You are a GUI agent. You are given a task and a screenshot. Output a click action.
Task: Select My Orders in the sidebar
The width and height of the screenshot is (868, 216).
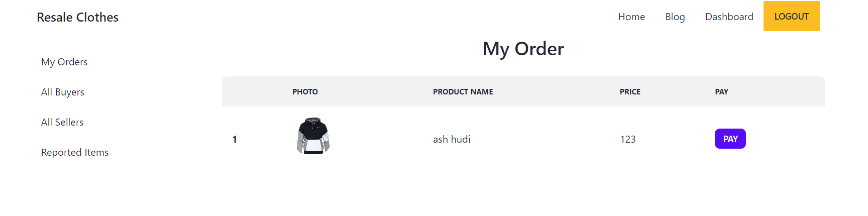pos(64,62)
